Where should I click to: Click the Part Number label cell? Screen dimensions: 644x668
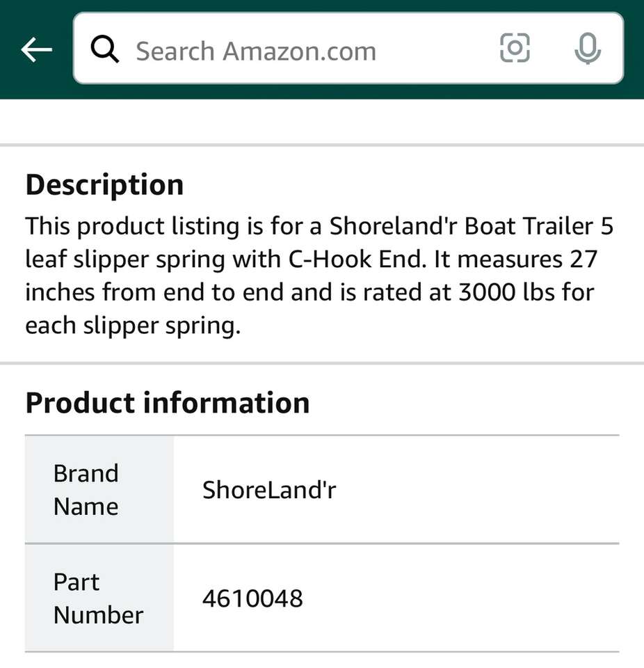(x=99, y=598)
